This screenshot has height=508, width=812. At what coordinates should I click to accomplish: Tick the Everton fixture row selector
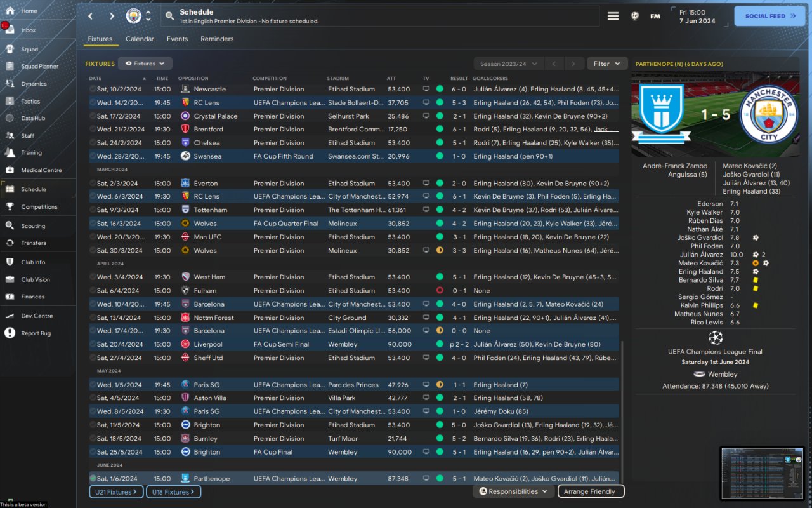pos(93,184)
